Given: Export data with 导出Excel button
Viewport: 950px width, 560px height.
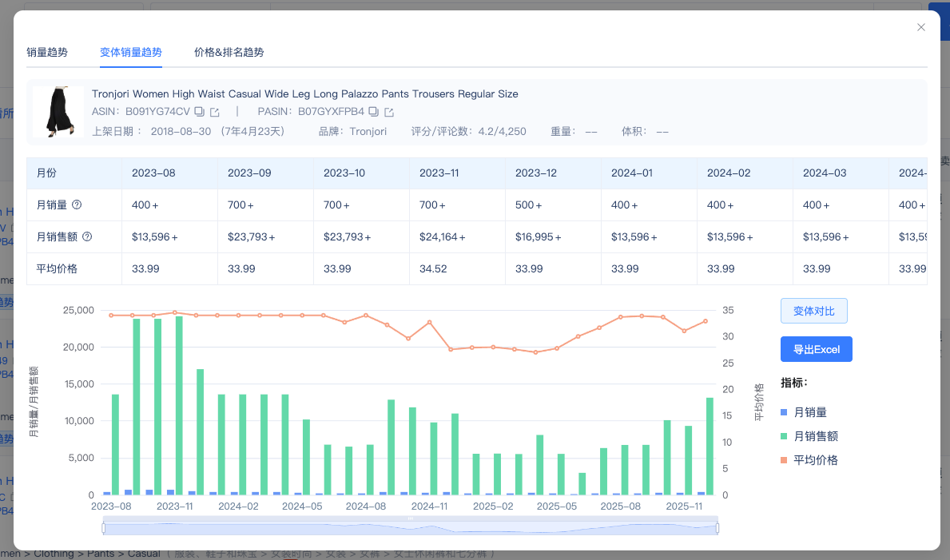Looking at the screenshot, I should [x=816, y=349].
